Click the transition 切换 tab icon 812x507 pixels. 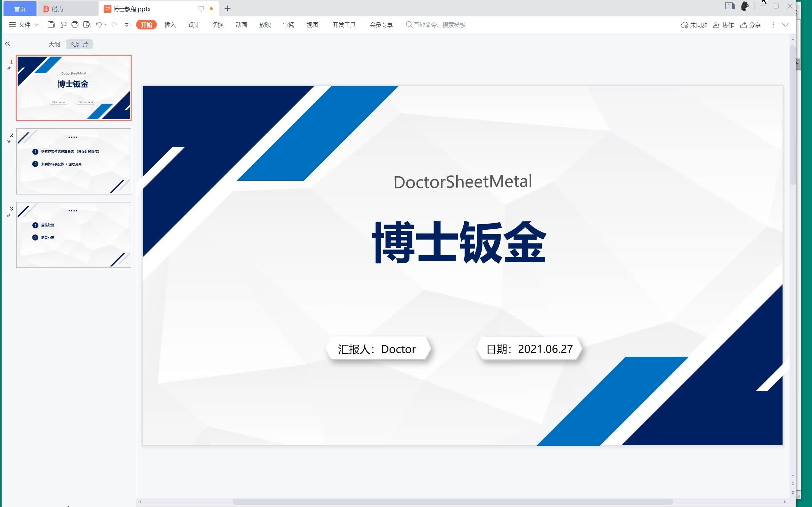point(216,25)
